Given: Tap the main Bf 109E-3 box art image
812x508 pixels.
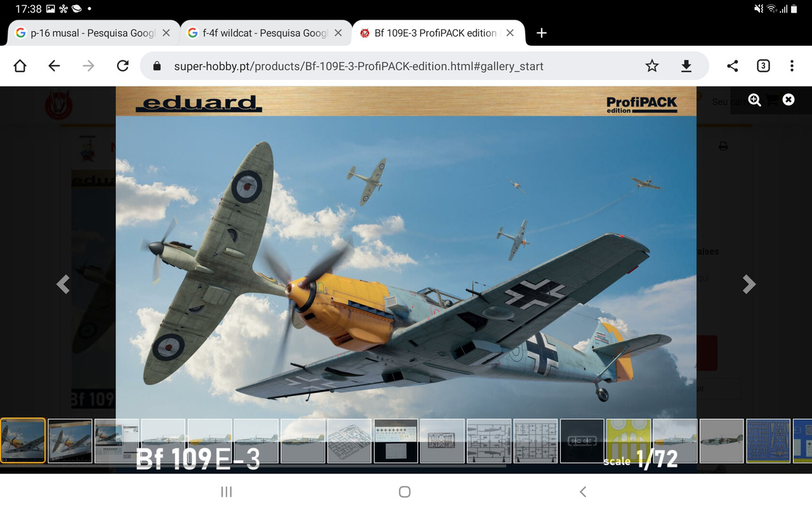Looking at the screenshot, I should 406,279.
